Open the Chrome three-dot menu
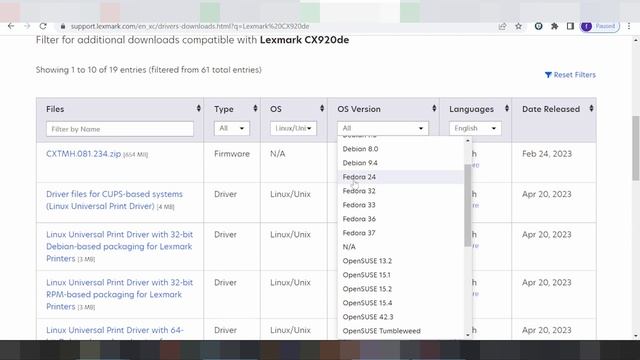The width and height of the screenshot is (640, 360). coord(629,26)
